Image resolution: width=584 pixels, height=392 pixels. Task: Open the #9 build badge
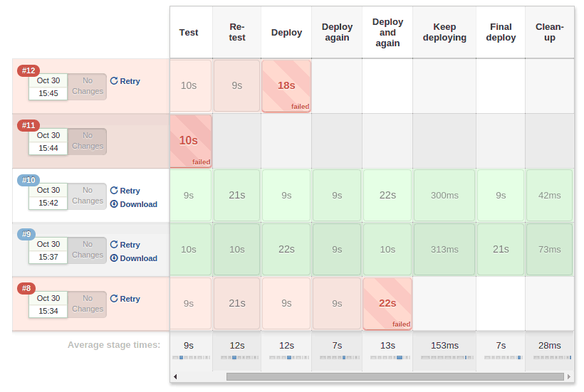pos(26,234)
